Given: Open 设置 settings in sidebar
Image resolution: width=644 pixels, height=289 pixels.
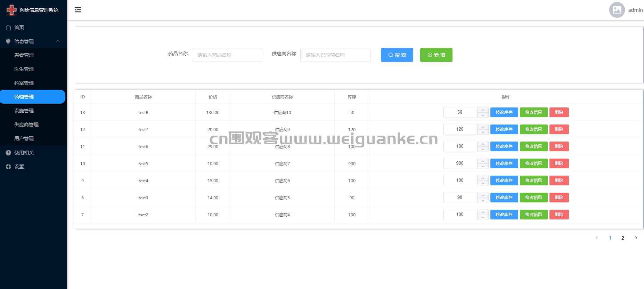Looking at the screenshot, I should click(x=19, y=167).
